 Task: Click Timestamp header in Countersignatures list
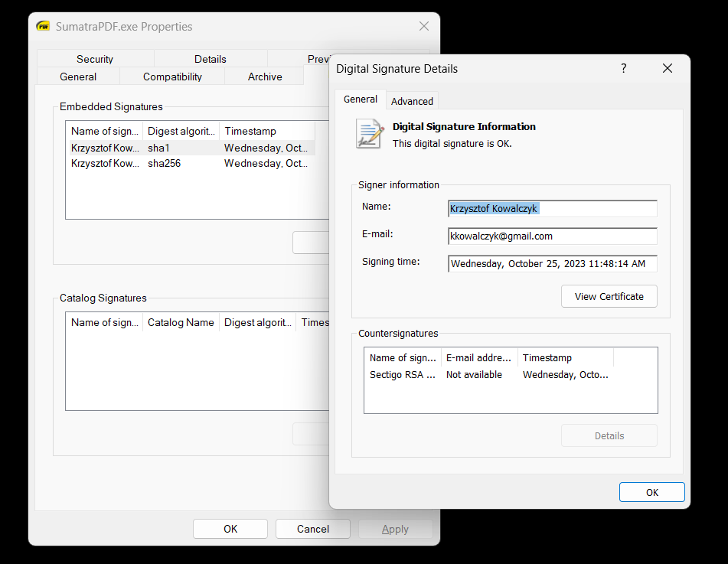pos(566,357)
